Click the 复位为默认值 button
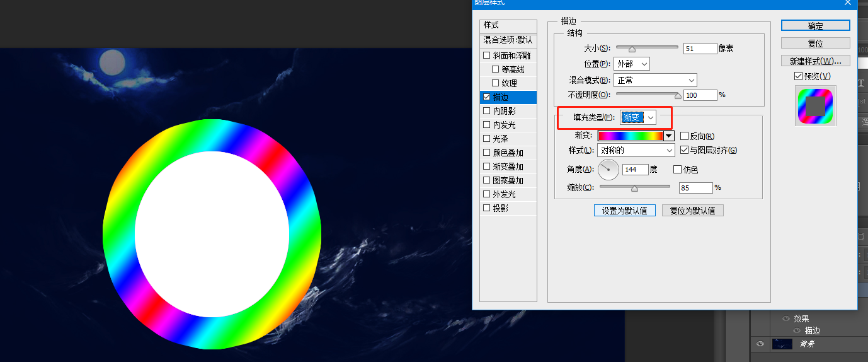 coord(693,211)
